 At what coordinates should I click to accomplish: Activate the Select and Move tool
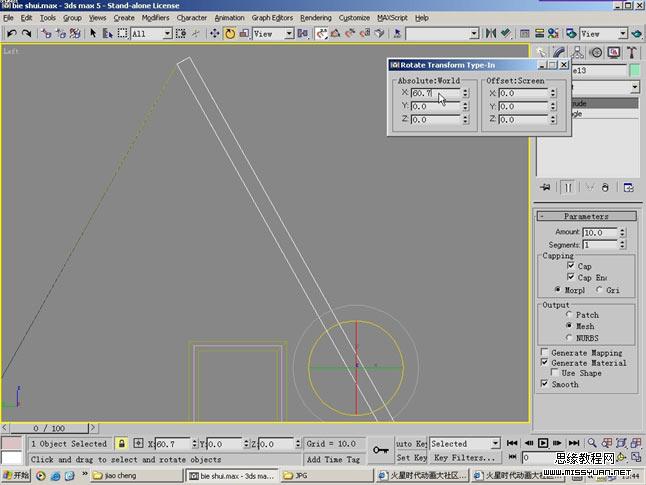(215, 33)
